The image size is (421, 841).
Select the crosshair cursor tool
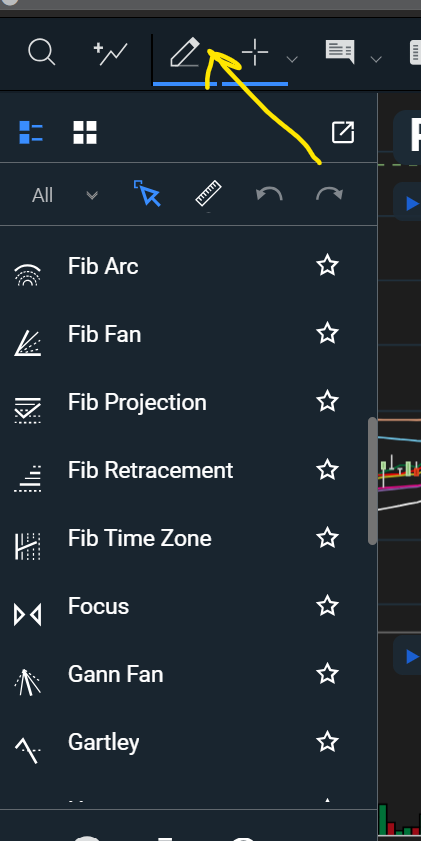tap(255, 53)
